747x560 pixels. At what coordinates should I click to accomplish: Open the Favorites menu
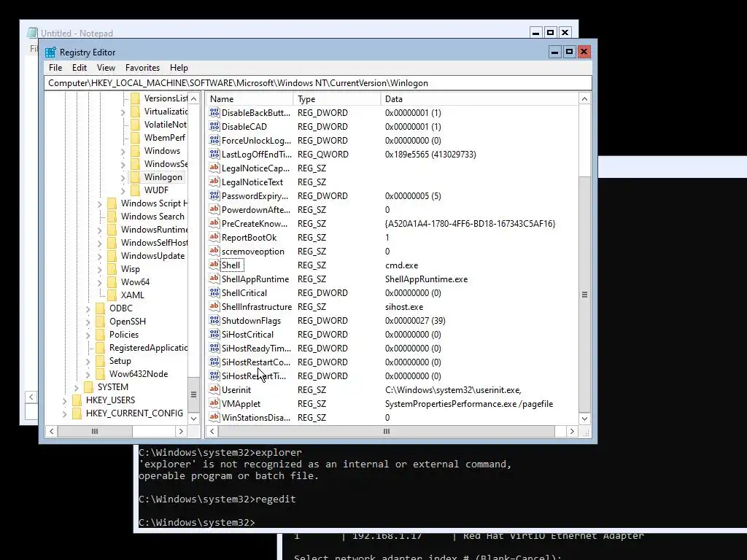click(142, 68)
